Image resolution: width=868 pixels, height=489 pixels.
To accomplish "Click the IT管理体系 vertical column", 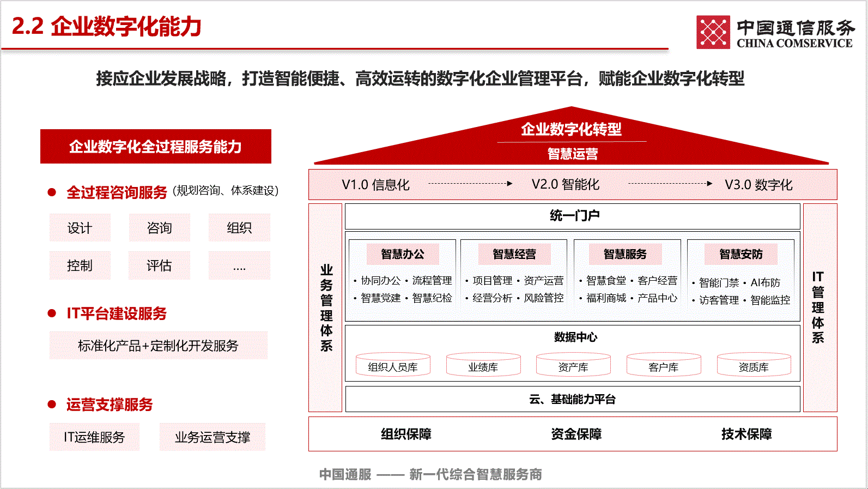I will 820,308.
